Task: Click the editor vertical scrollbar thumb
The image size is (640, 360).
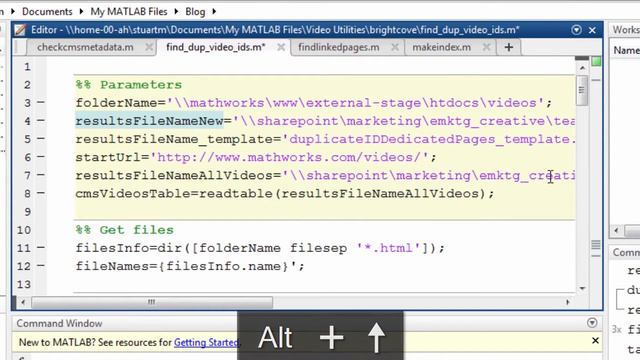Action: coord(582,90)
